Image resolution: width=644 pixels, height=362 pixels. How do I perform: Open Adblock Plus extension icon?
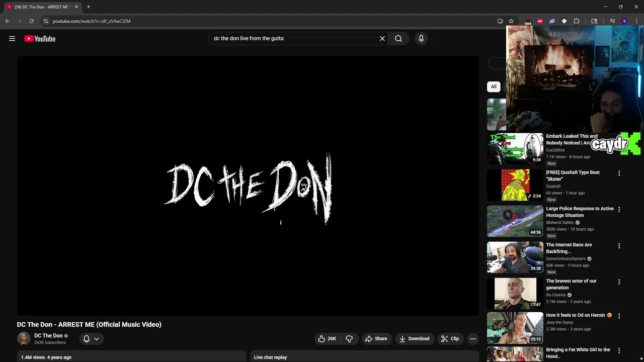tap(540, 21)
